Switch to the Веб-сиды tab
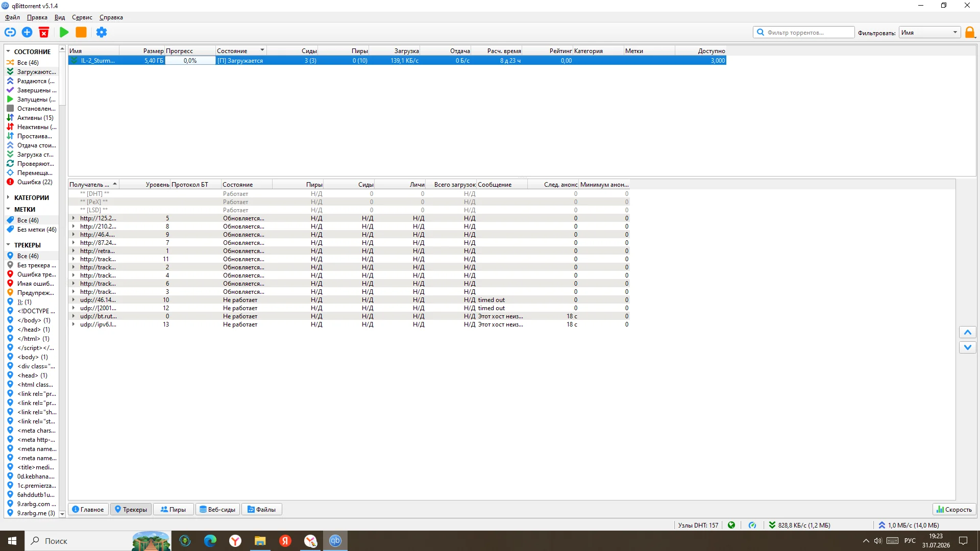980x551 pixels. [x=217, y=510]
